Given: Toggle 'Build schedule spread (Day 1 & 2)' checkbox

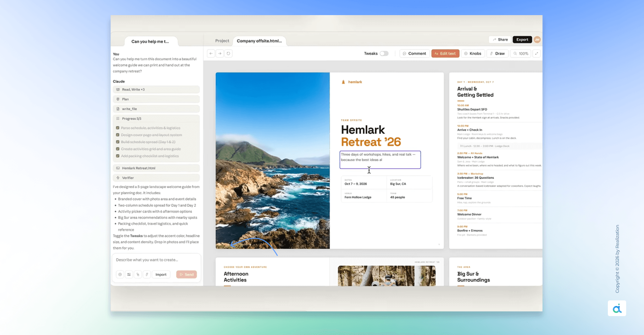Looking at the screenshot, I should pyautogui.click(x=118, y=142).
